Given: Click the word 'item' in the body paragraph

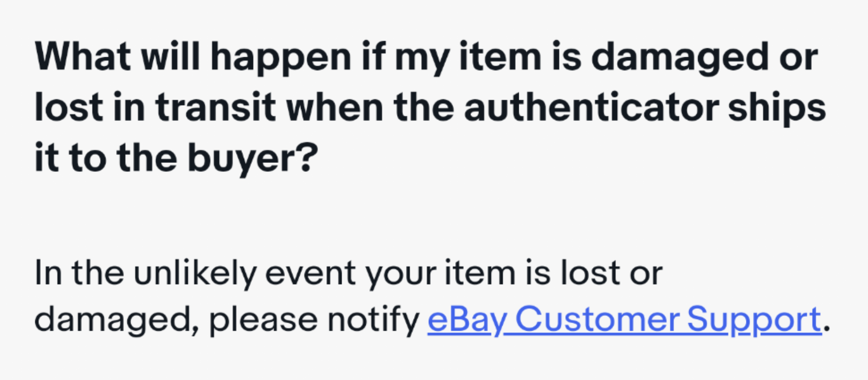Looking at the screenshot, I should (x=480, y=274).
